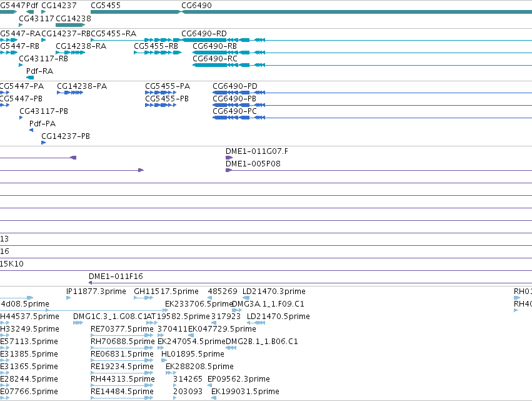Click protein CG6490-PB label
This screenshot has height=401, width=532.
pyautogui.click(x=234, y=99)
